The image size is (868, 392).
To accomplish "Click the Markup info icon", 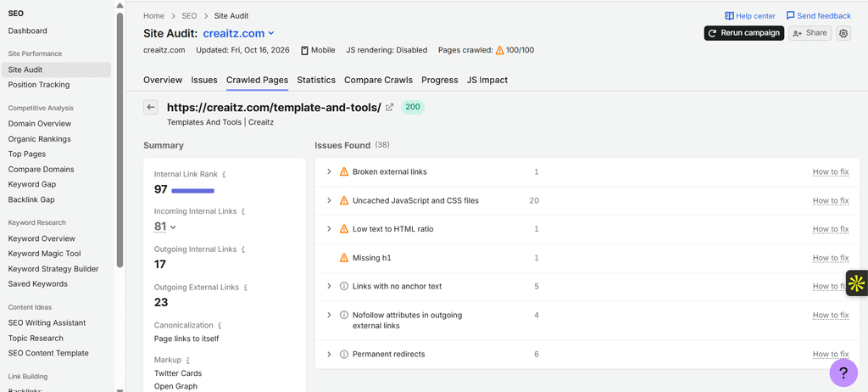I will point(187,361).
